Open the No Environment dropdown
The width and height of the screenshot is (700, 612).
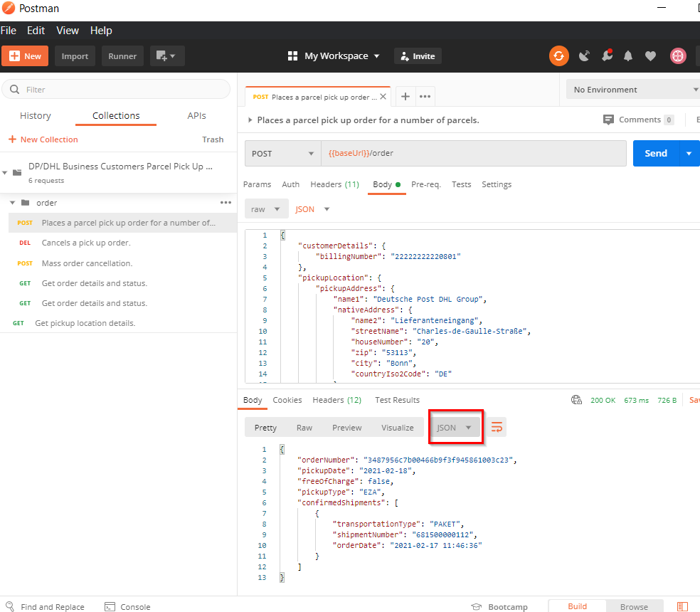633,90
